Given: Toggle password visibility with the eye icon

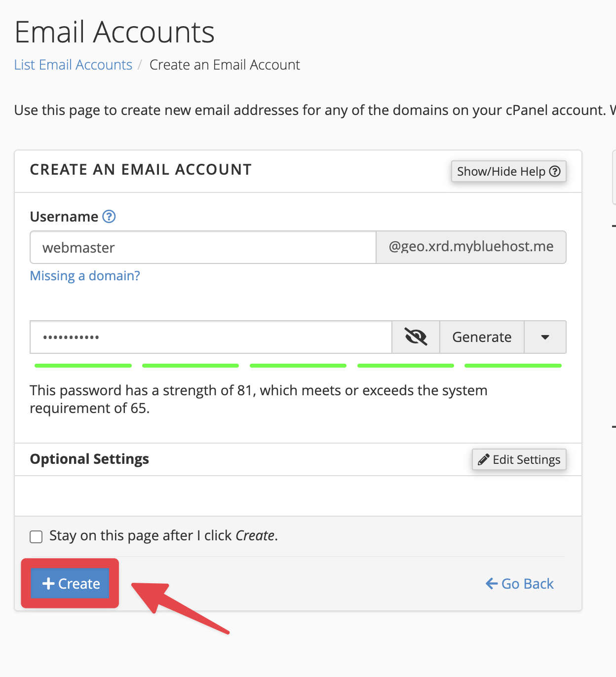Looking at the screenshot, I should [x=416, y=337].
